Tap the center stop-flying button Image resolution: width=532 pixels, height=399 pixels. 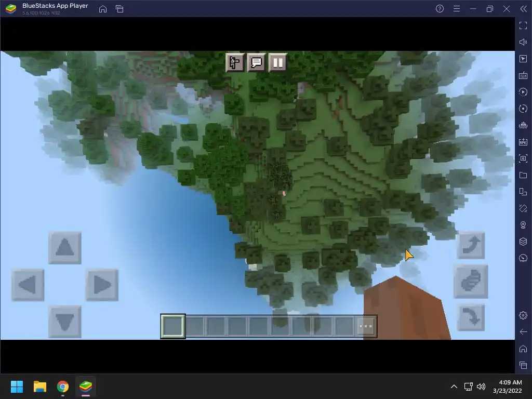coord(471,282)
